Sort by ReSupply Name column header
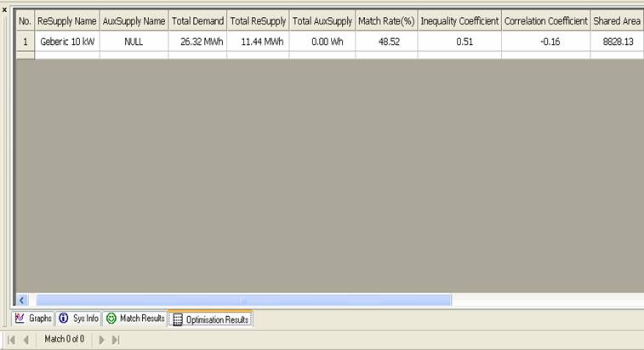Screen dimensions: 644x350 coord(66,20)
